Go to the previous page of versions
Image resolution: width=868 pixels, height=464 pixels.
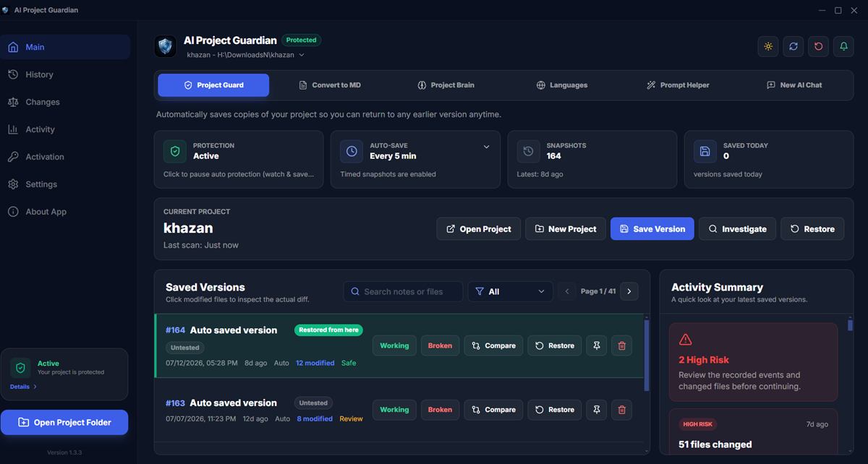pyautogui.click(x=567, y=291)
